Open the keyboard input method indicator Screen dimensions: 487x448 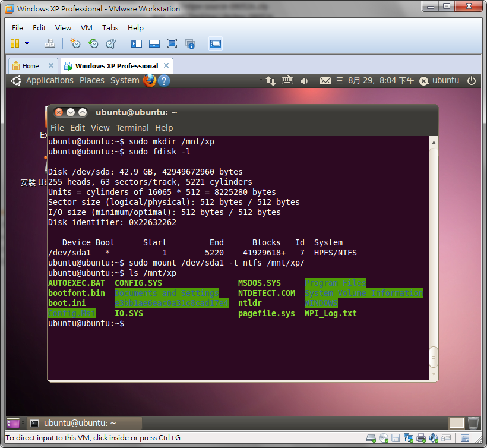point(287,80)
